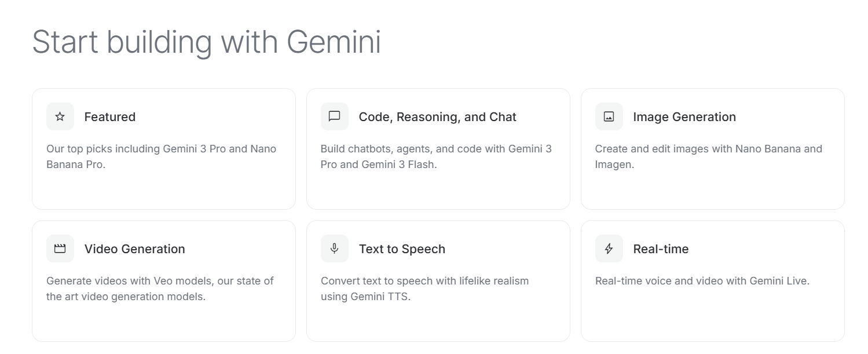This screenshot has width=868, height=354.
Task: Click the picture icon for Image Generation
Action: coord(609,116)
